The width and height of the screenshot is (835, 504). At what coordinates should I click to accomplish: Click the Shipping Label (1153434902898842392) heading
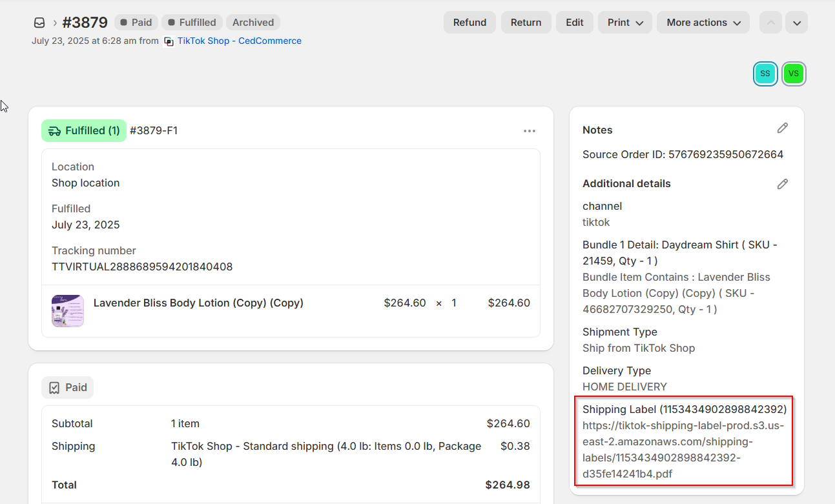685,409
